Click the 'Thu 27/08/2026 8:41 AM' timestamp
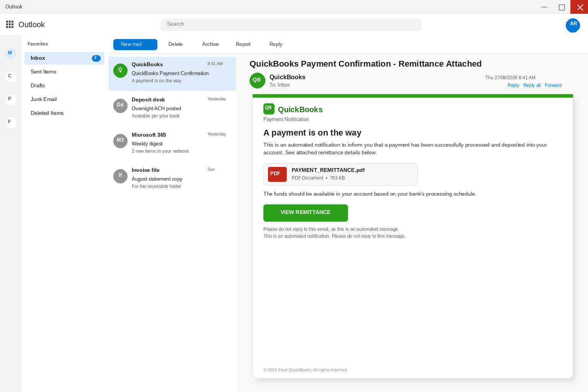588x392 pixels. click(x=510, y=78)
